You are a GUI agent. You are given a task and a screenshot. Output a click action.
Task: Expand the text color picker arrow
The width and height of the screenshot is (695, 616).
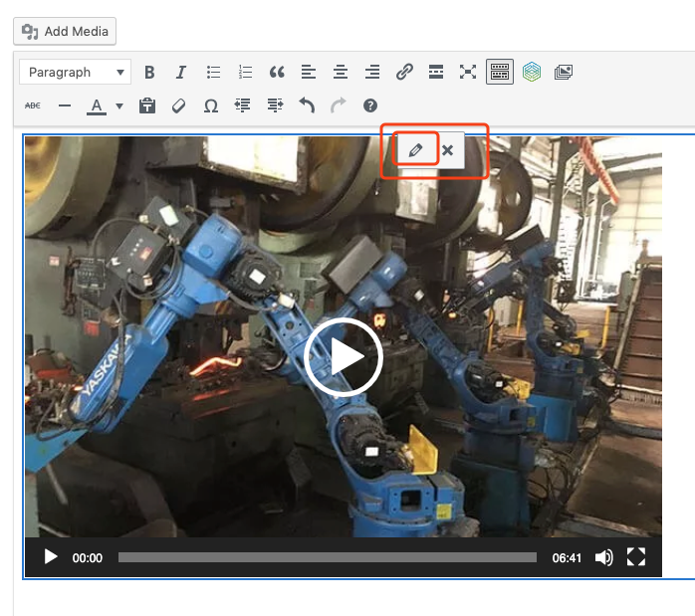pos(119,105)
